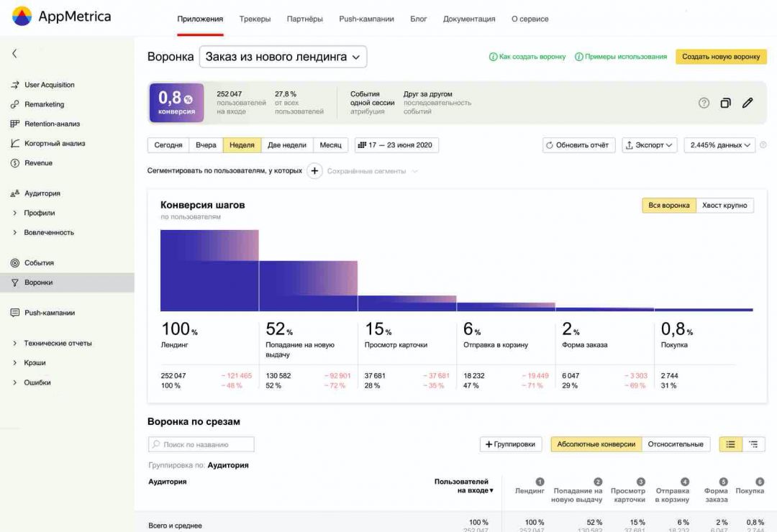777x532 pixels.
Task: Open the question mark help icon
Action: (704, 103)
